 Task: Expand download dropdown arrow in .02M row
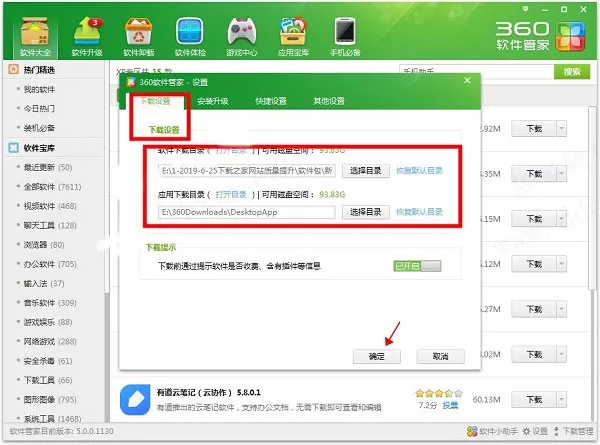point(561,354)
